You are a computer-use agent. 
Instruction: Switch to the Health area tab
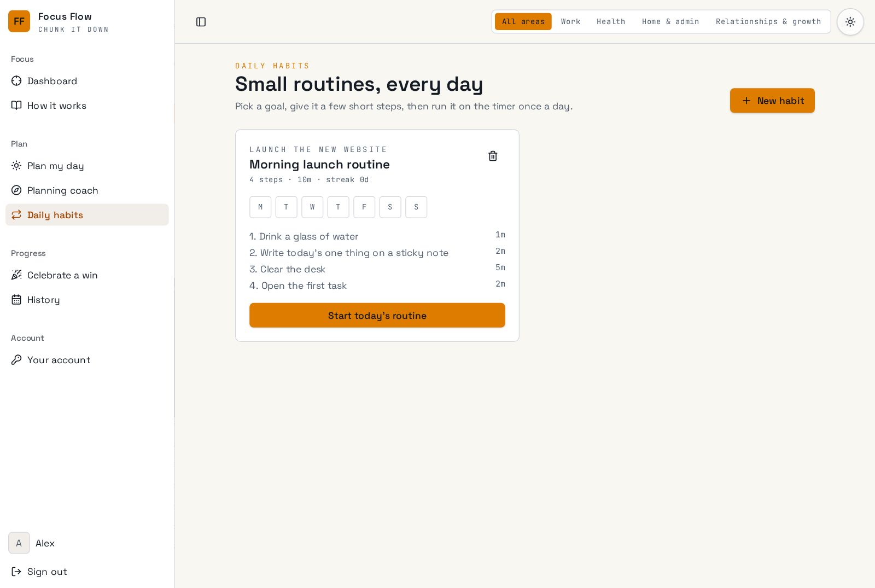click(611, 22)
